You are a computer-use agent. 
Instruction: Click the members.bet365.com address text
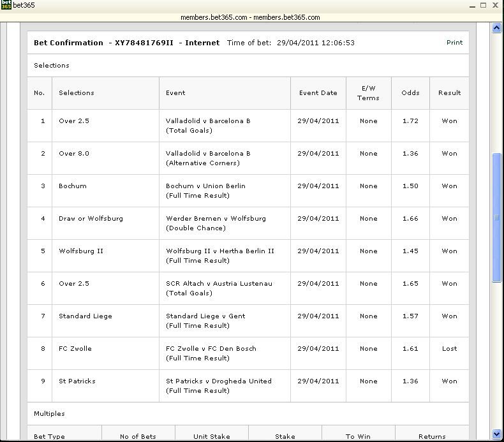250,17
